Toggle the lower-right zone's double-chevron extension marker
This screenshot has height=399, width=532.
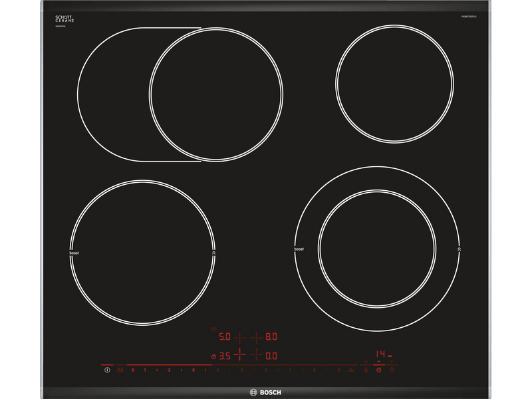coord(460,249)
